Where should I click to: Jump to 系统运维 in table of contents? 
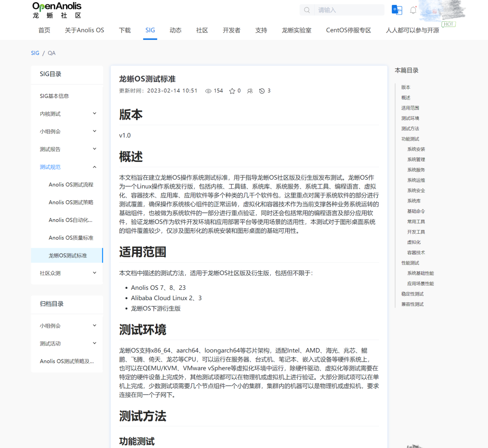tap(416, 180)
